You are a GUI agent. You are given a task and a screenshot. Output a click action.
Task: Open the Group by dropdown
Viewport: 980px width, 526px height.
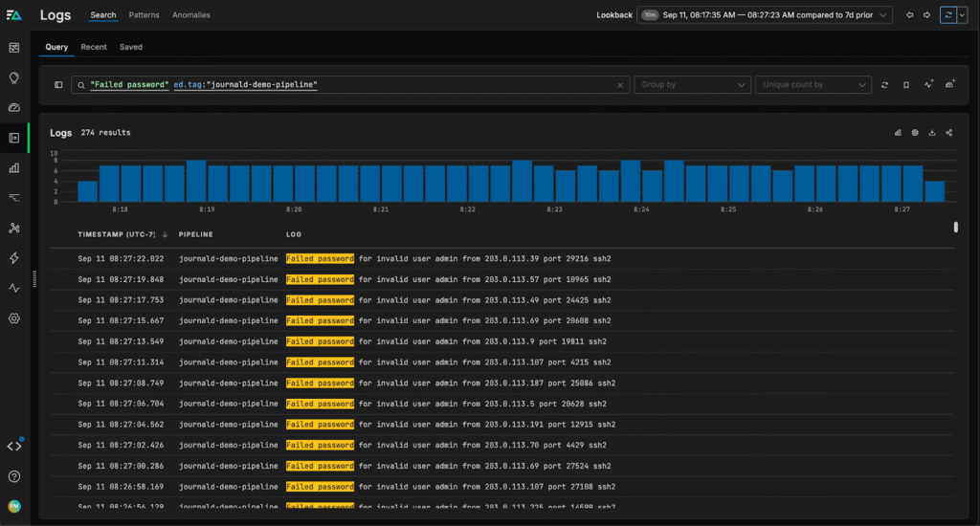tap(693, 85)
